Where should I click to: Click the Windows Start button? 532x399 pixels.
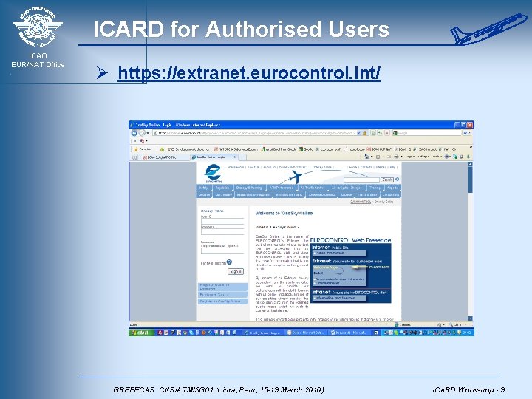(140, 332)
